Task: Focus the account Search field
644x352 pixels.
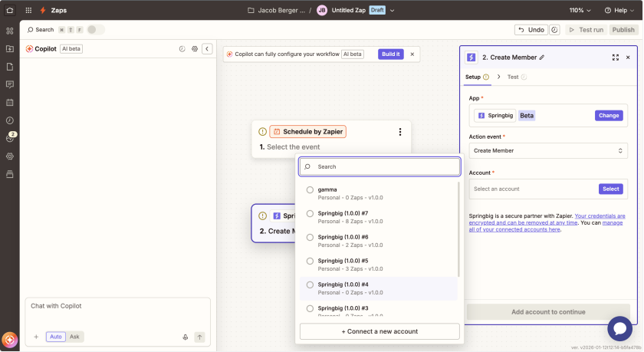Action: click(379, 166)
